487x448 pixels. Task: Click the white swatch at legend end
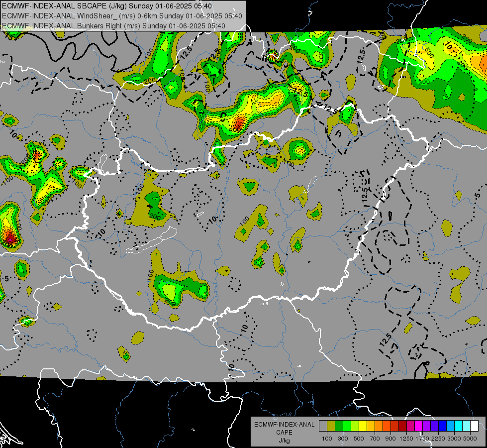point(474,426)
